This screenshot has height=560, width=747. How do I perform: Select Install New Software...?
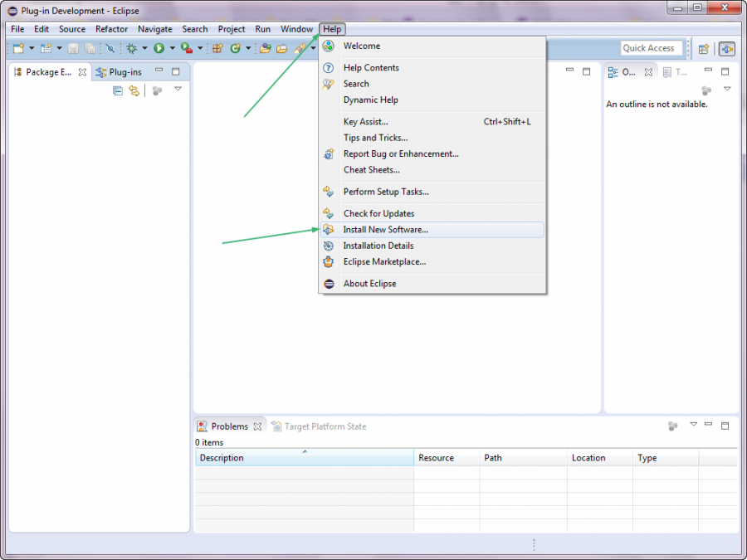point(432,230)
